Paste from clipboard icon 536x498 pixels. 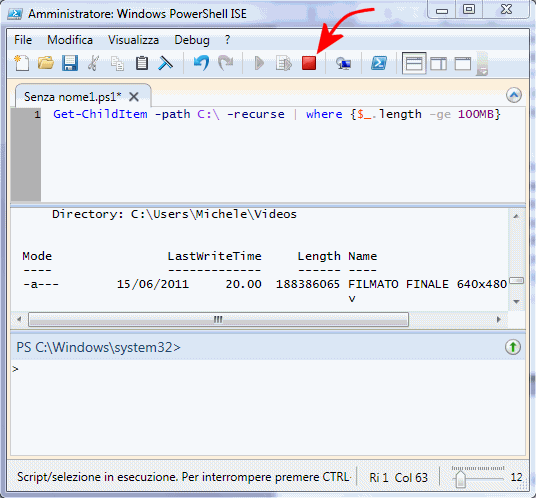tap(142, 64)
